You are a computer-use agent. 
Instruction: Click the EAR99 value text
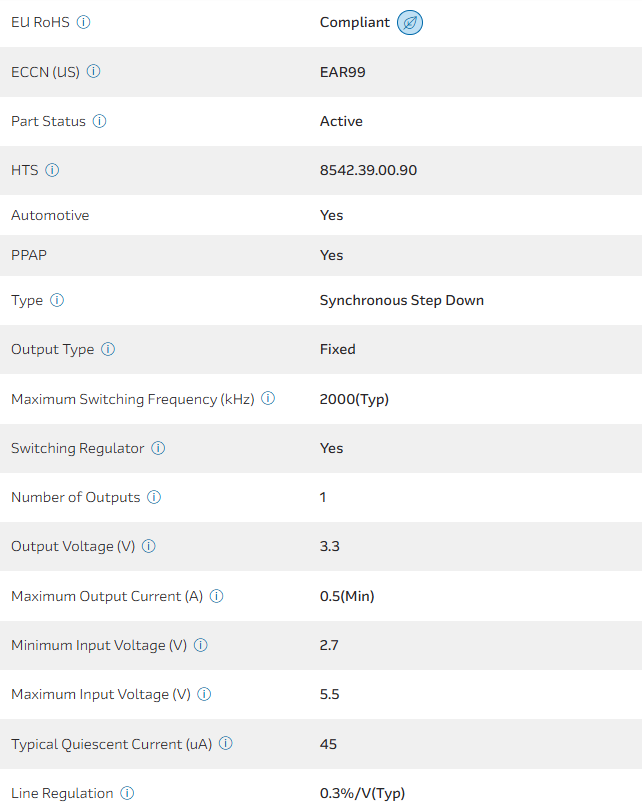(343, 72)
